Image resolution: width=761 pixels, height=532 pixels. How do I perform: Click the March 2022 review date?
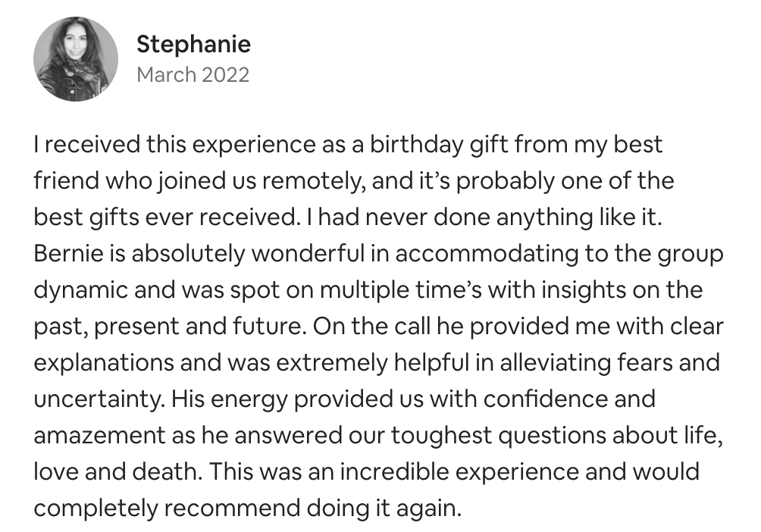(193, 75)
